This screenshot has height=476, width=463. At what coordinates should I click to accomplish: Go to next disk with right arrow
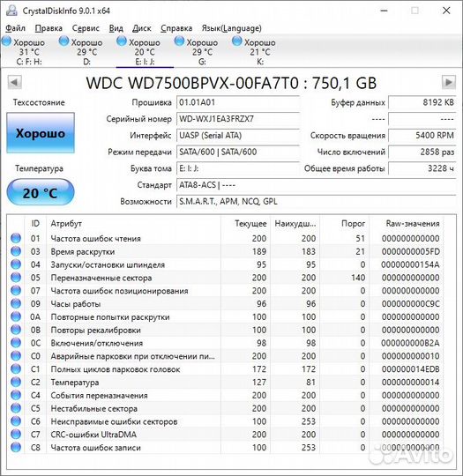point(448,82)
